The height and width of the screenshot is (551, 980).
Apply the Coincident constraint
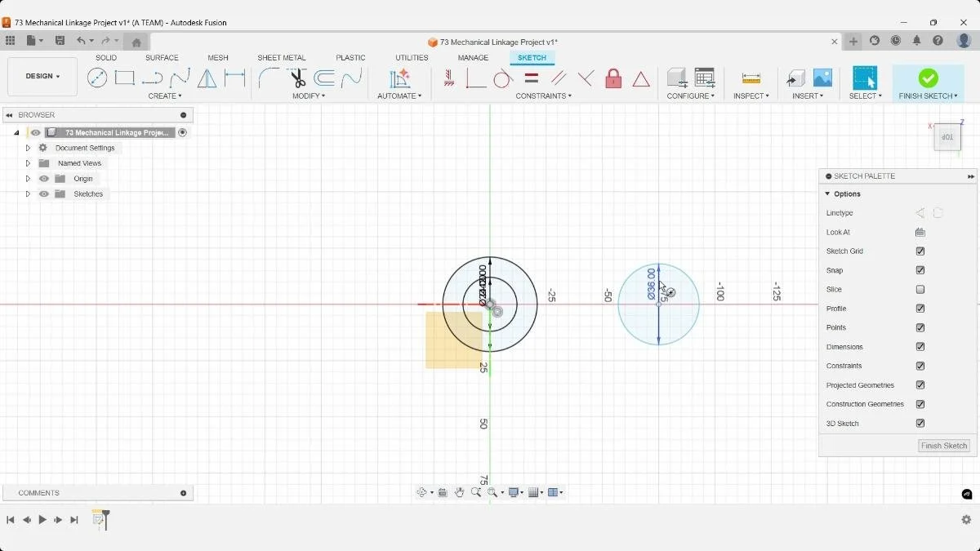(x=475, y=78)
